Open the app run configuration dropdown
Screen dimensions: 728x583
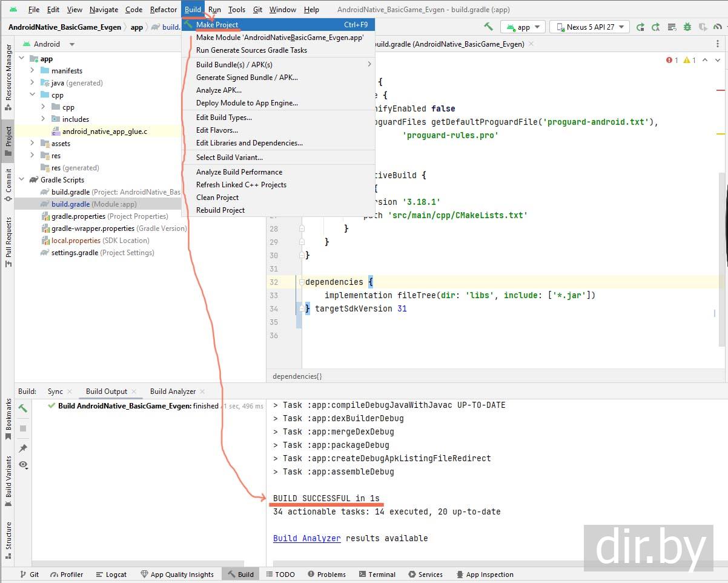523,27
